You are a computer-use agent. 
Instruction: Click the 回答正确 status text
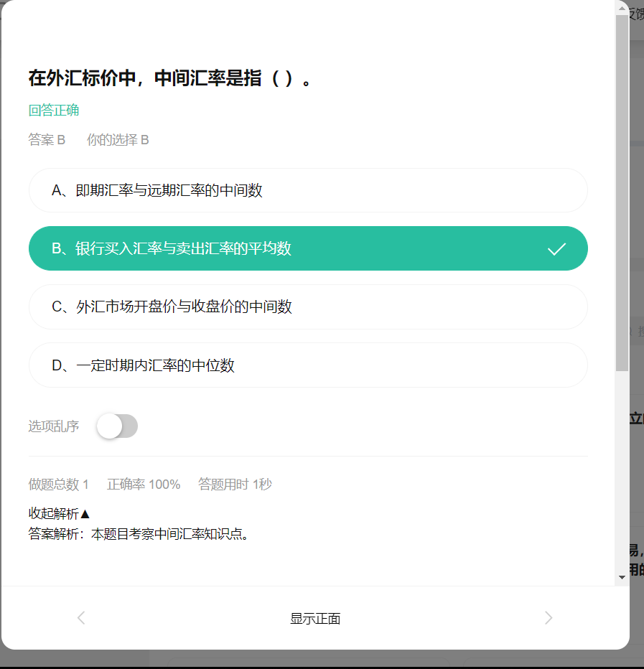[x=54, y=111]
